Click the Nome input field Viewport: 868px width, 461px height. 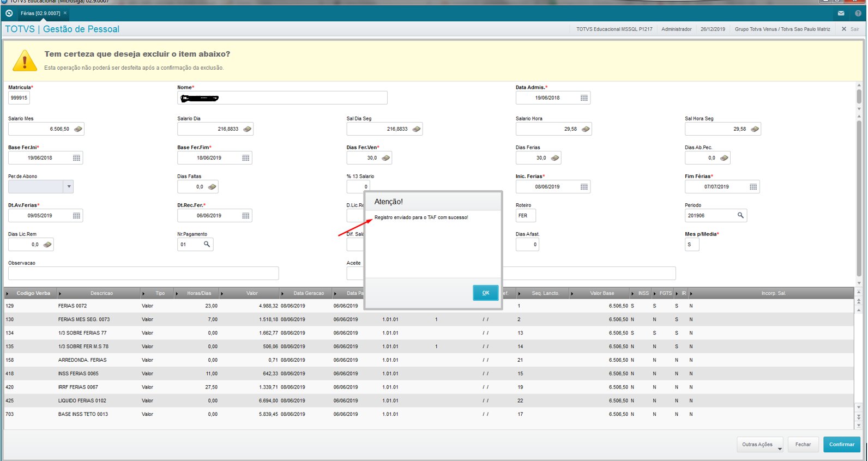(282, 98)
